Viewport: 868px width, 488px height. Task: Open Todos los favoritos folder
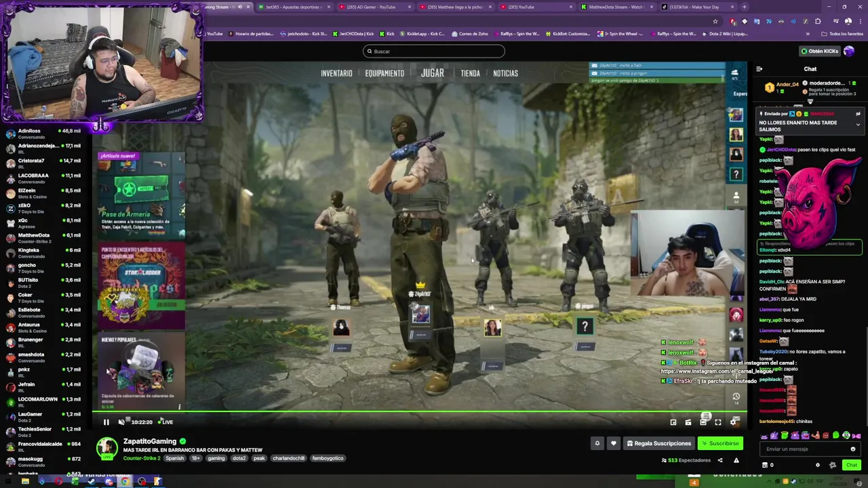pos(842,33)
